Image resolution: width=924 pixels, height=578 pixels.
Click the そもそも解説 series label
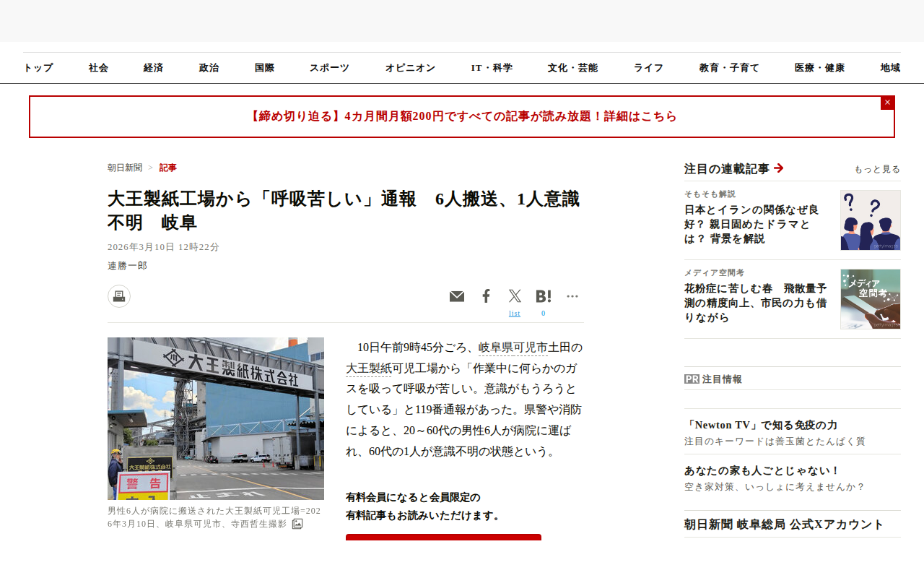point(710,194)
